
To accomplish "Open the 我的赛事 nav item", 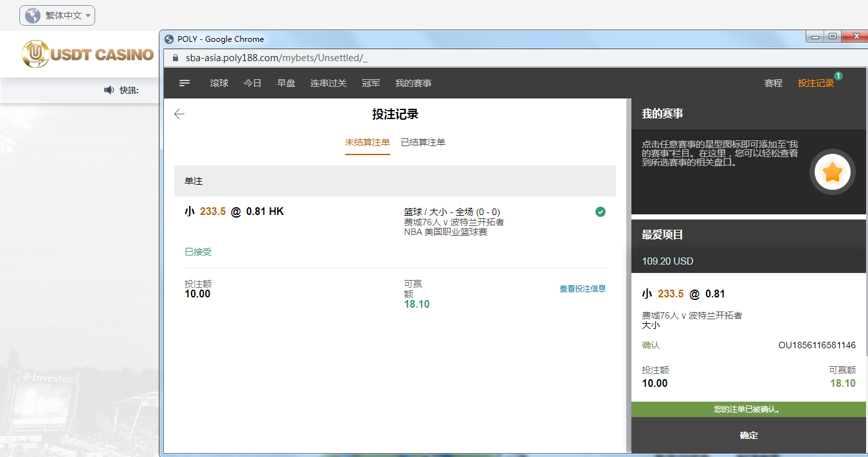I will point(413,83).
